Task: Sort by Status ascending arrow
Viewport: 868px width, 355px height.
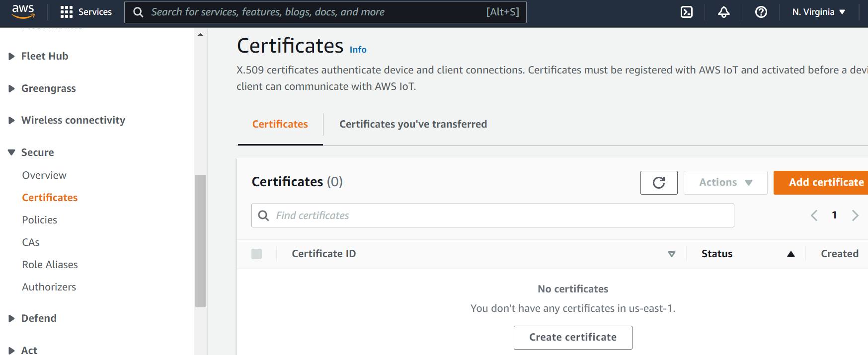Action: [791, 254]
